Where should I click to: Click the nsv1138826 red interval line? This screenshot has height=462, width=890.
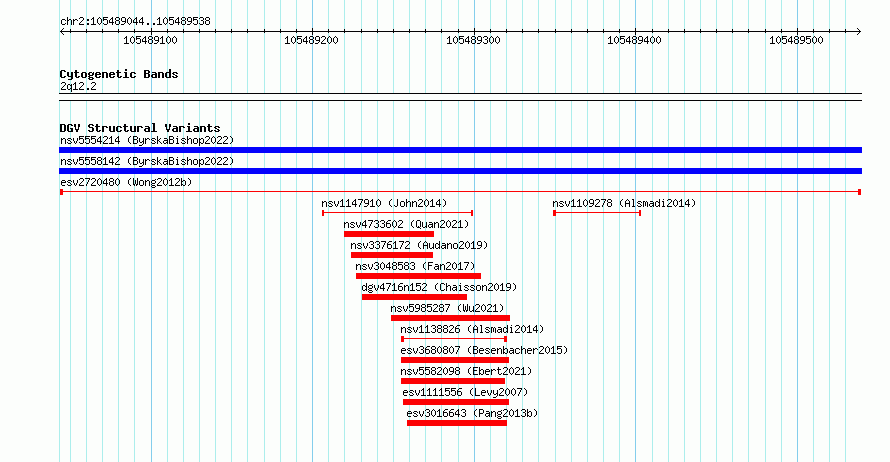pyautogui.click(x=454, y=339)
